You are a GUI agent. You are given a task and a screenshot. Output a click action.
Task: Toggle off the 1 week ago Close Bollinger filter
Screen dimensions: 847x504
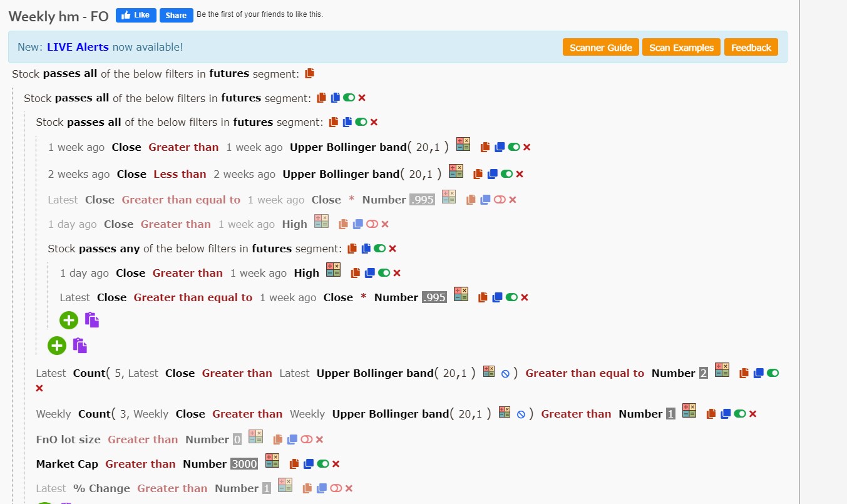click(x=514, y=147)
